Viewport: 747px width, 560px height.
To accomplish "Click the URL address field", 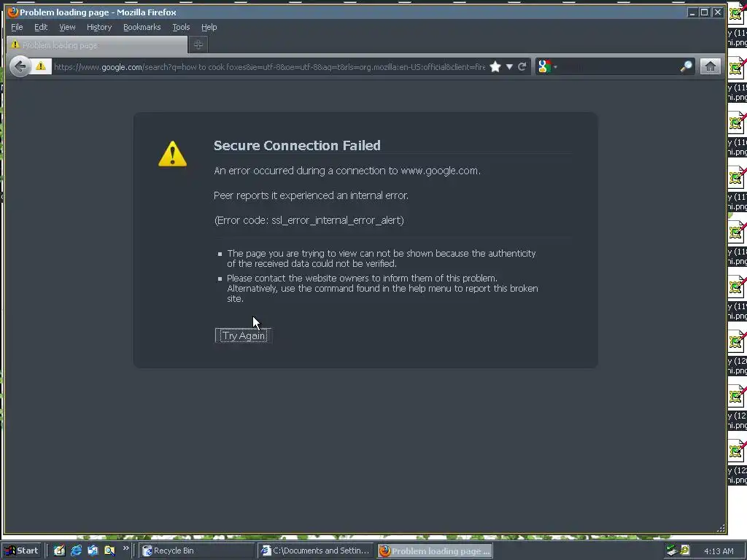I will [x=270, y=66].
